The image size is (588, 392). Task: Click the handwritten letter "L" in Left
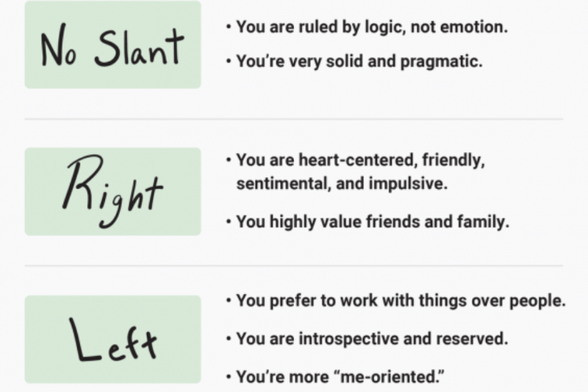82,339
